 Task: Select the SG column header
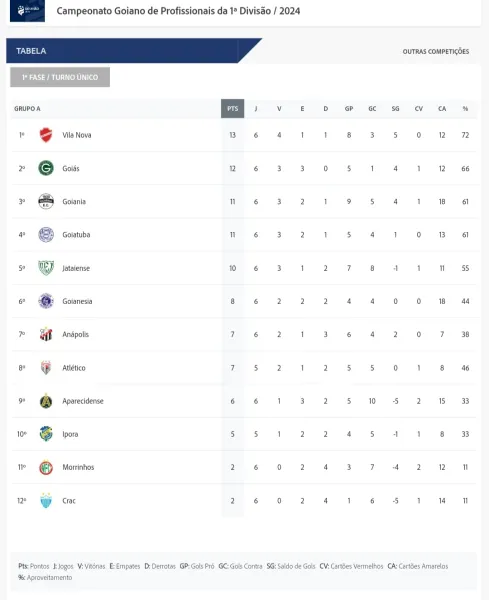tap(395, 109)
